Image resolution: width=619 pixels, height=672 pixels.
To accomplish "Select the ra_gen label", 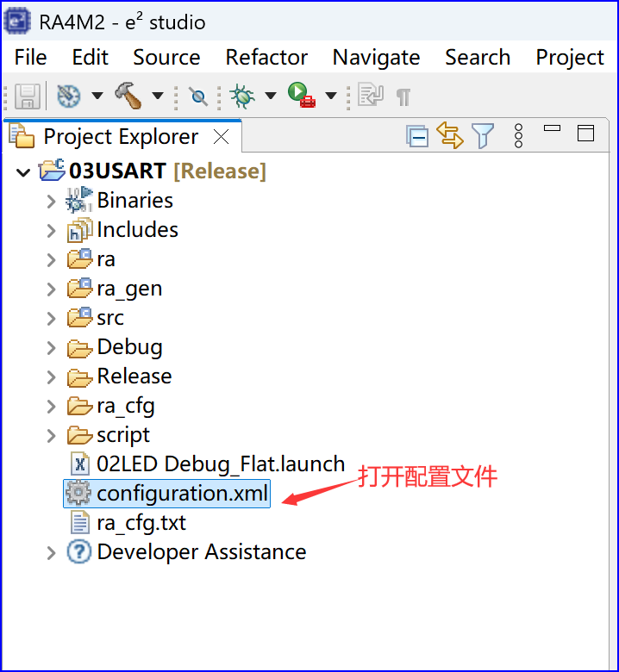I will click(x=129, y=289).
